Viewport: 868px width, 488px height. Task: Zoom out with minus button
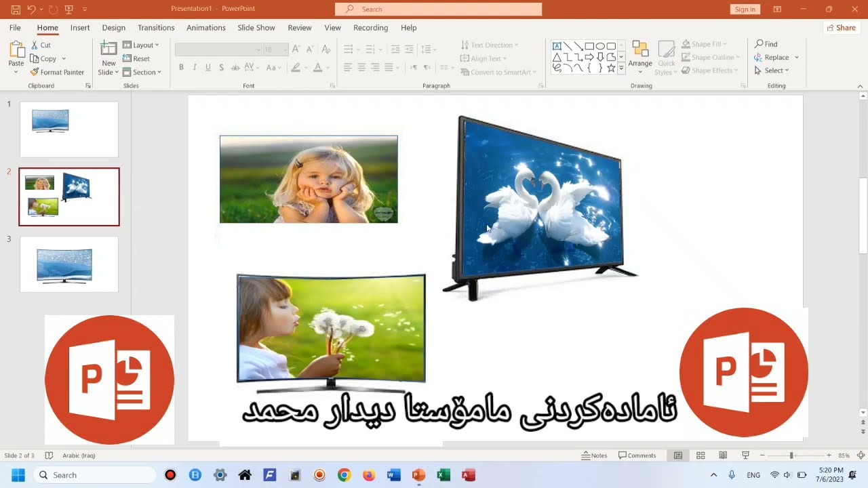point(762,455)
